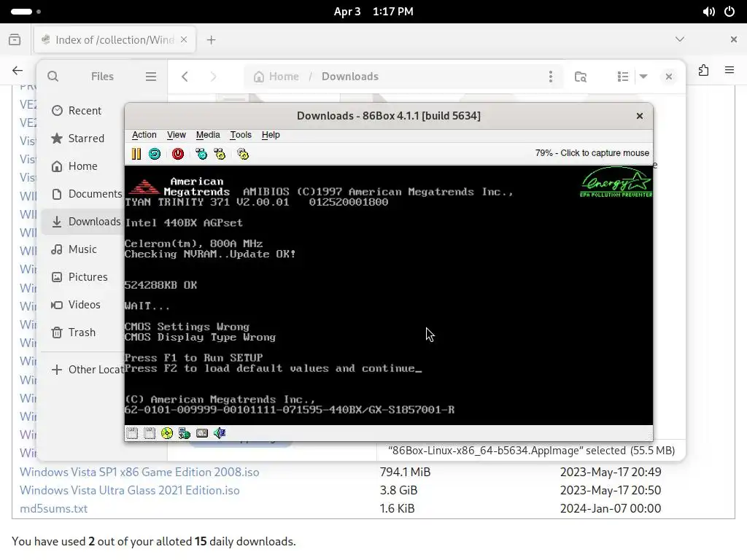Open Starred in Files sidebar
This screenshot has height=560, width=747.
click(82, 138)
